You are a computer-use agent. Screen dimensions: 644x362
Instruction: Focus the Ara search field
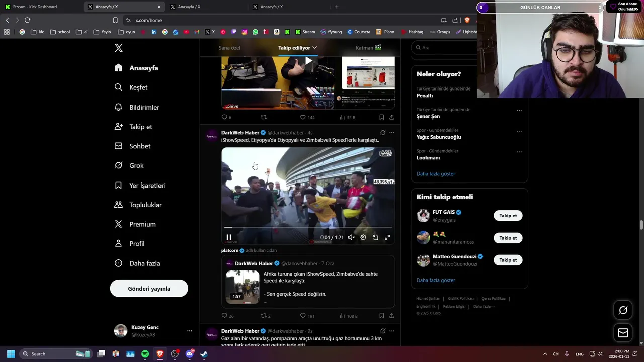(443, 48)
